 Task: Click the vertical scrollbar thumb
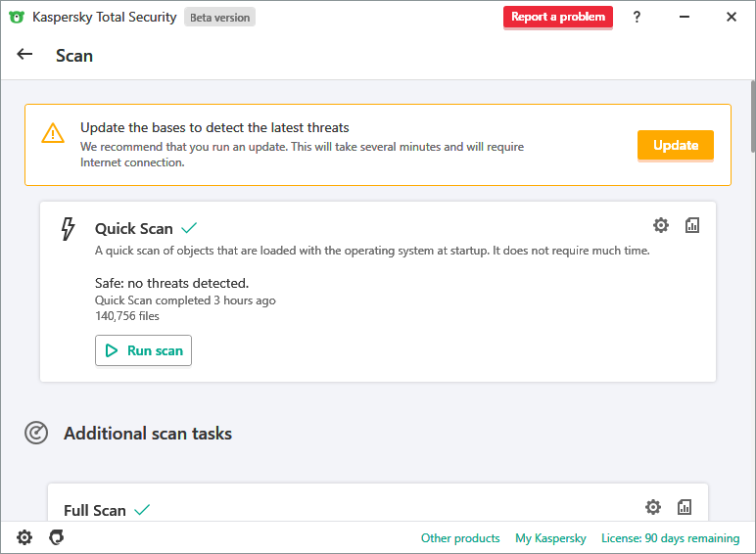tap(752, 117)
